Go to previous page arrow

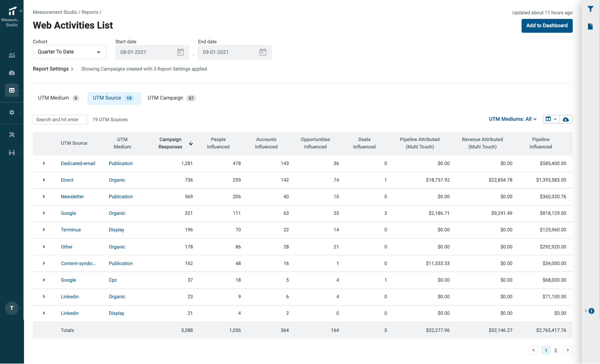[x=533, y=350]
